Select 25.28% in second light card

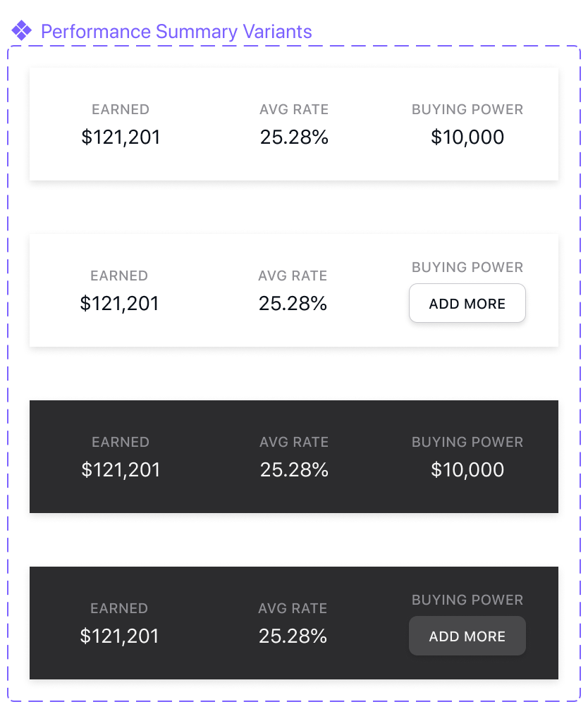pyautogui.click(x=293, y=304)
